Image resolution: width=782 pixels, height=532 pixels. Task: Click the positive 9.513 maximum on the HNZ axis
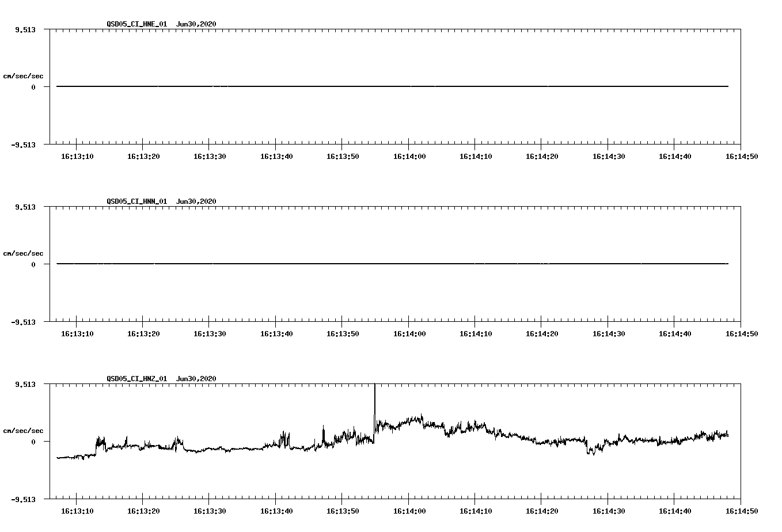click(25, 384)
